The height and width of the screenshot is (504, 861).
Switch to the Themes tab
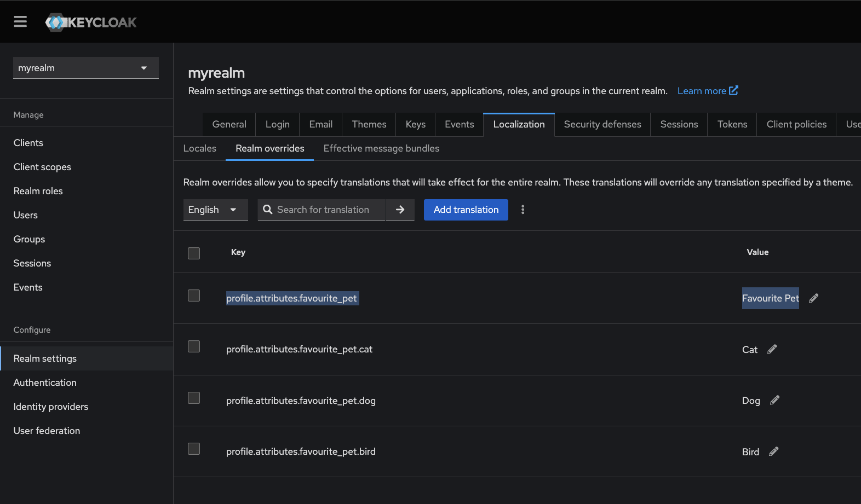coord(369,124)
